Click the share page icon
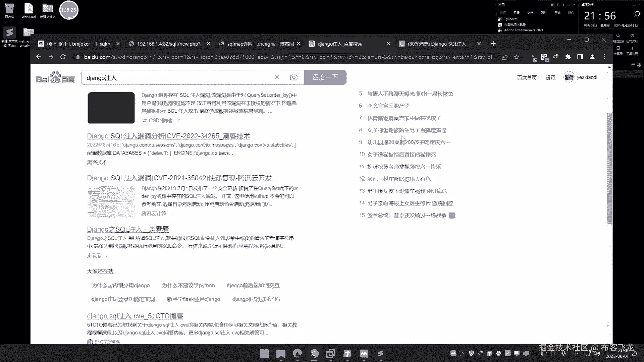The image size is (644, 362). [x=504, y=57]
